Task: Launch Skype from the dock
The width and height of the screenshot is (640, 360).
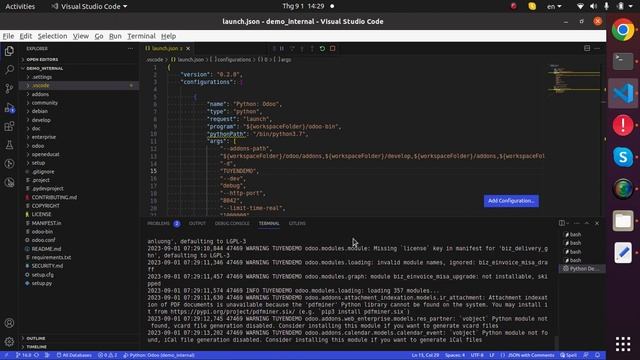Action: click(x=623, y=157)
